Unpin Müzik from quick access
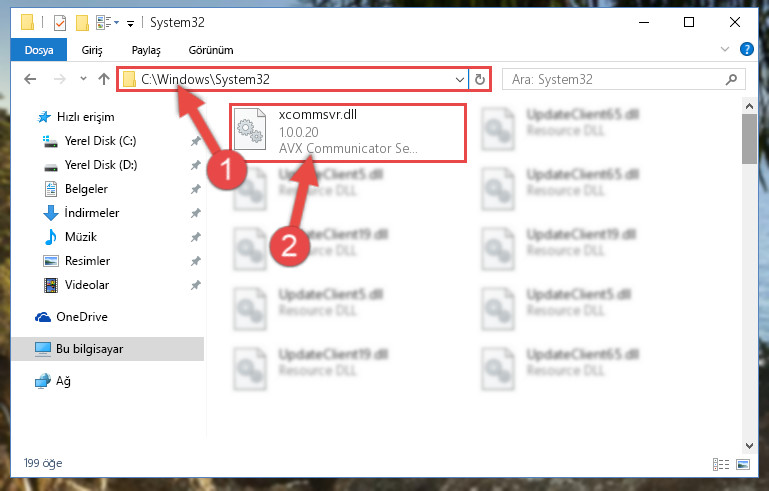Screen dimensions: 769x491 click(196, 237)
